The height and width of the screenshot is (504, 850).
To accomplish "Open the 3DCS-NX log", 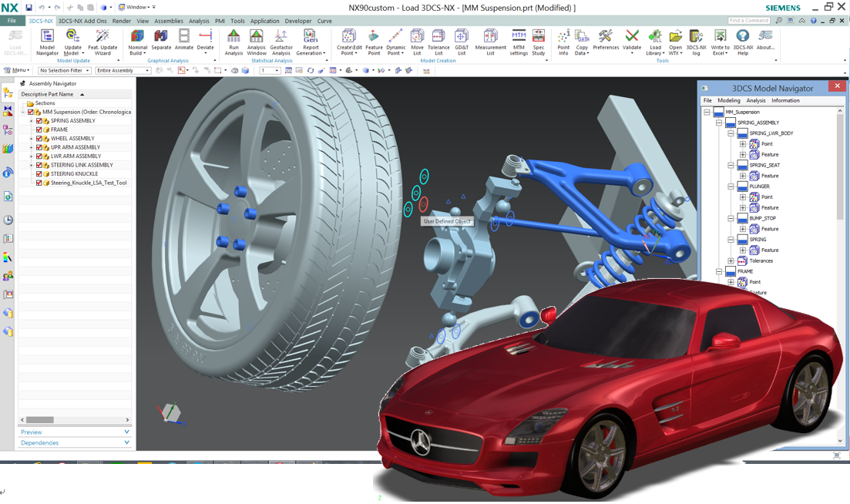I will pos(696,42).
